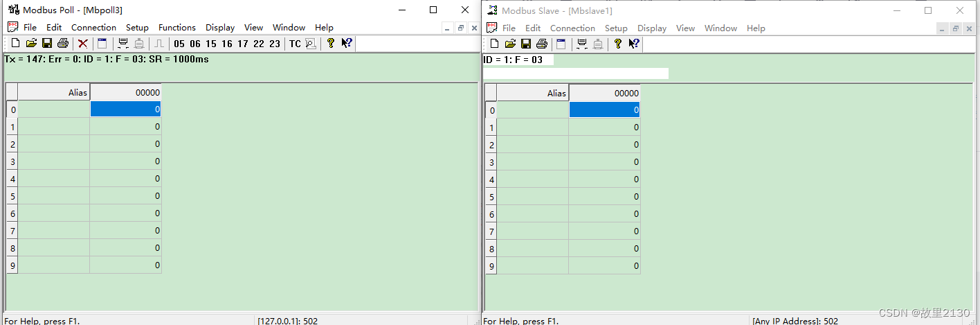Select highlighted row 0 value cell in Modbus Poll
This screenshot has height=325, width=980.
click(125, 109)
